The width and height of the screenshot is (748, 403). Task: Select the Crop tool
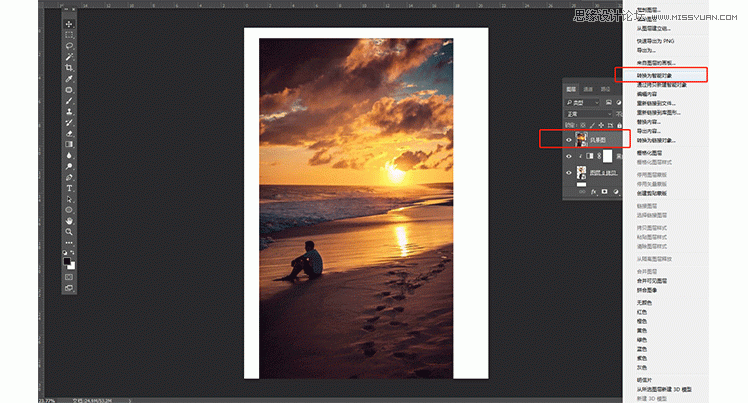point(69,67)
